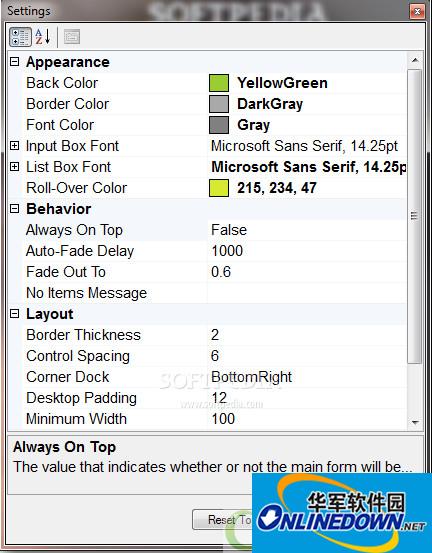Click the No Items Message property row
432x553 pixels.
point(208,293)
